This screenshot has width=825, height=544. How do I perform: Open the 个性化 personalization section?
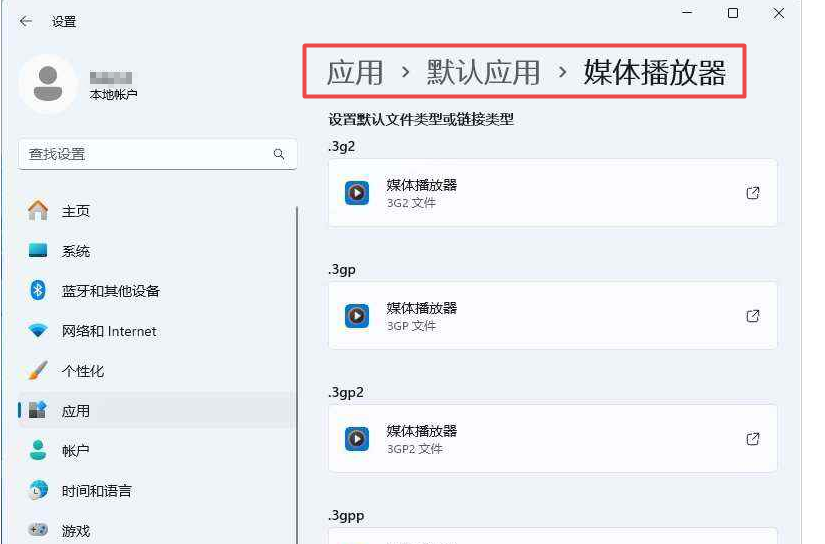[155, 371]
